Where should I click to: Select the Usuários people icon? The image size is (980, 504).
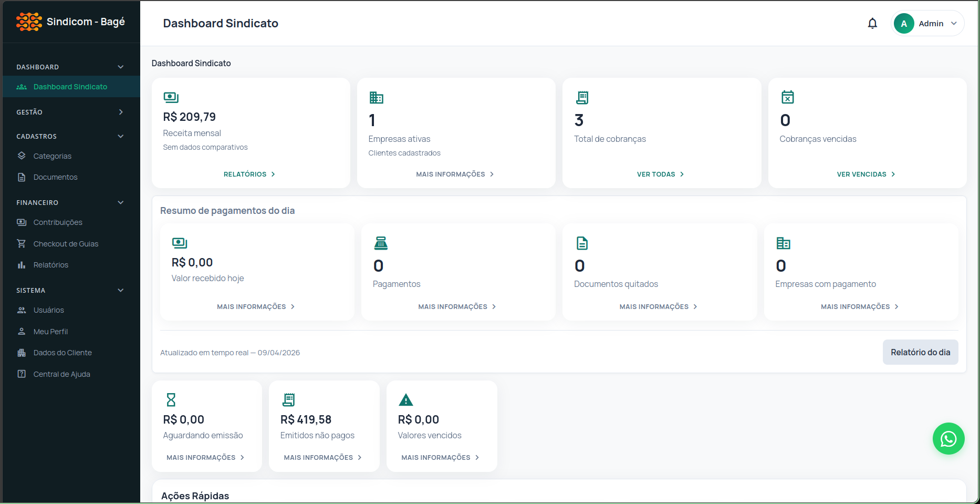(22, 310)
